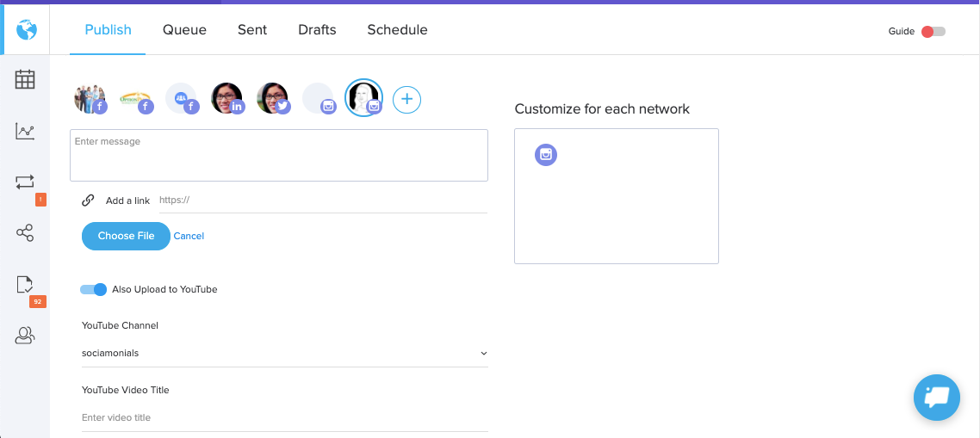This screenshot has height=438, width=980.
Task: Focus the Enter message text area
Action: click(279, 155)
